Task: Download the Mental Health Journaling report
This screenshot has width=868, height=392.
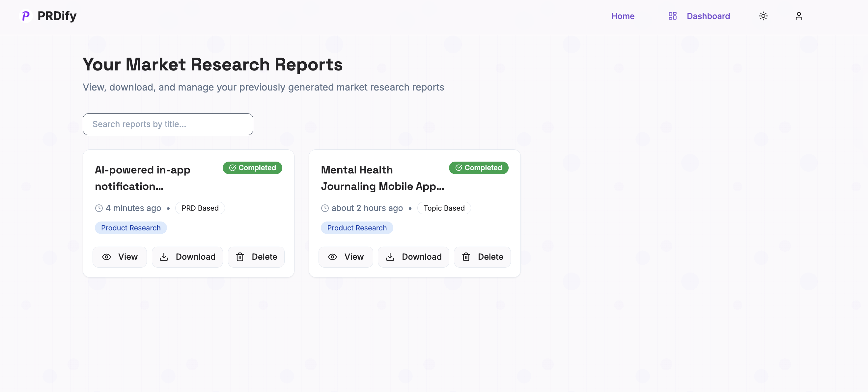Action: pos(413,257)
